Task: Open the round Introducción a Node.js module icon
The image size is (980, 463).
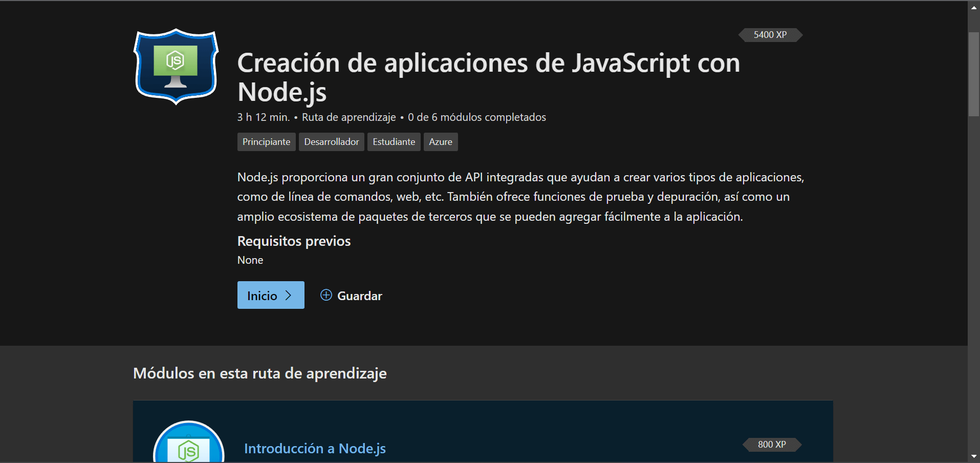Action: point(189,442)
